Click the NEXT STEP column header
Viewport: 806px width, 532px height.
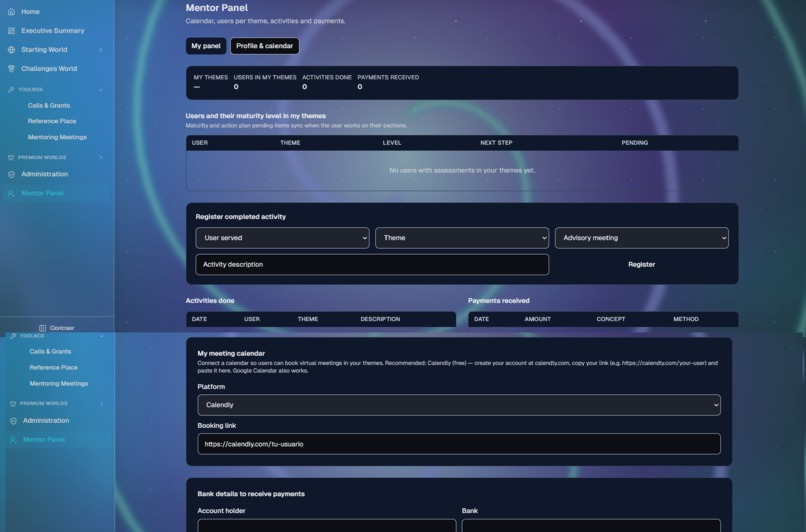496,143
